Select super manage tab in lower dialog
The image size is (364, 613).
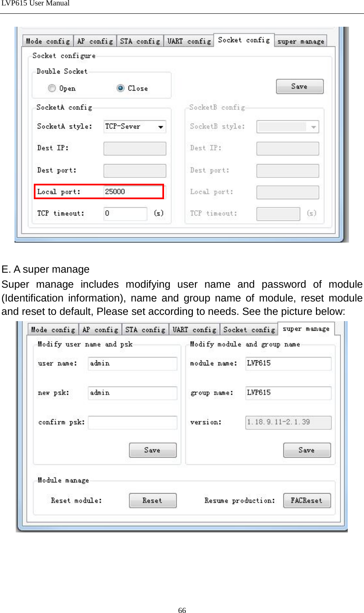[x=306, y=329]
